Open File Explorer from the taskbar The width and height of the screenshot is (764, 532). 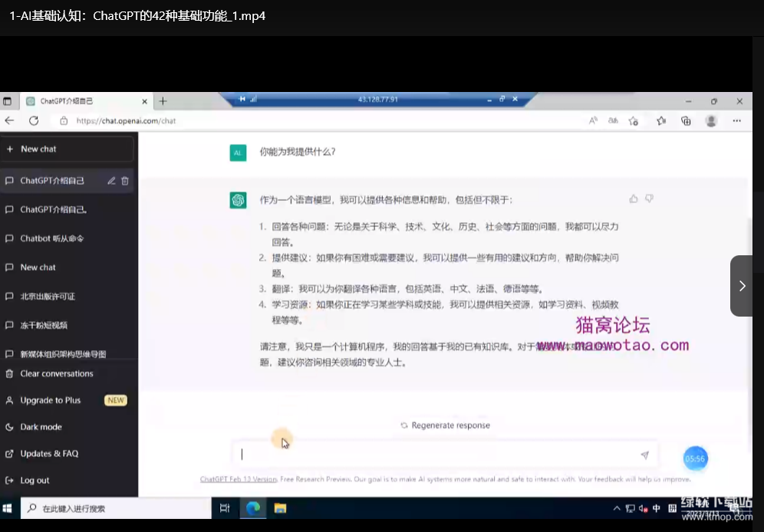[x=280, y=507]
